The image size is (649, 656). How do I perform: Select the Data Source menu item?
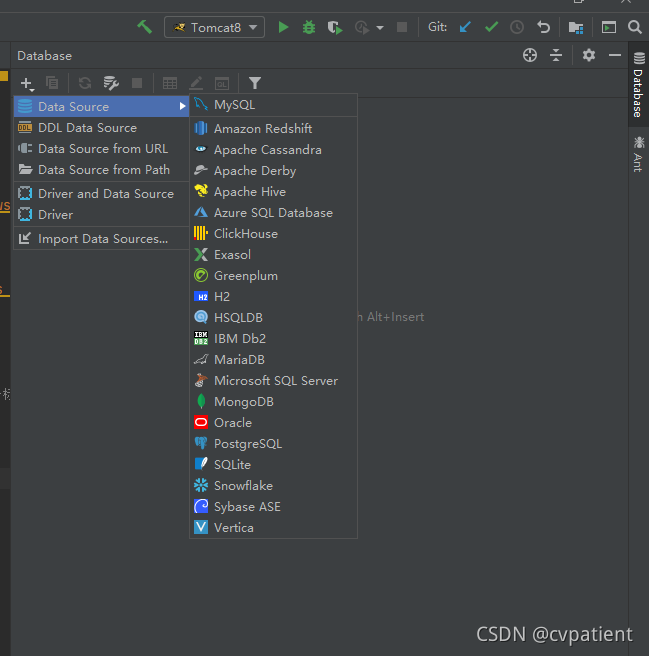pos(102,106)
